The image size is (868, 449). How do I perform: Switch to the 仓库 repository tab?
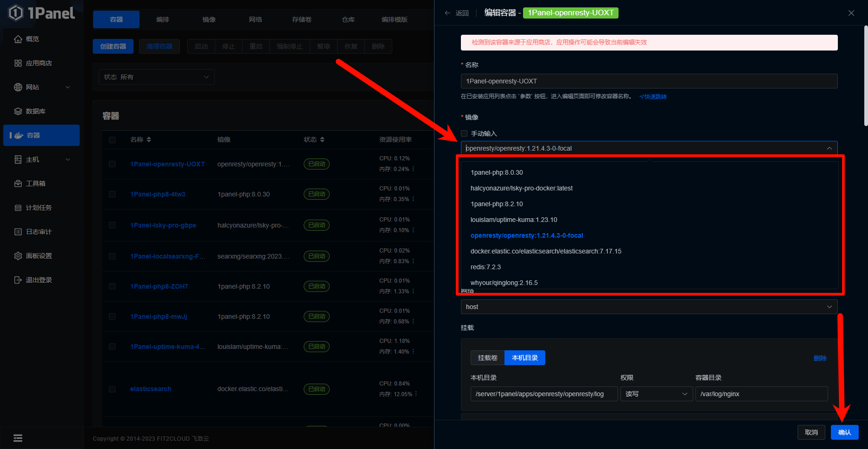pyautogui.click(x=348, y=19)
